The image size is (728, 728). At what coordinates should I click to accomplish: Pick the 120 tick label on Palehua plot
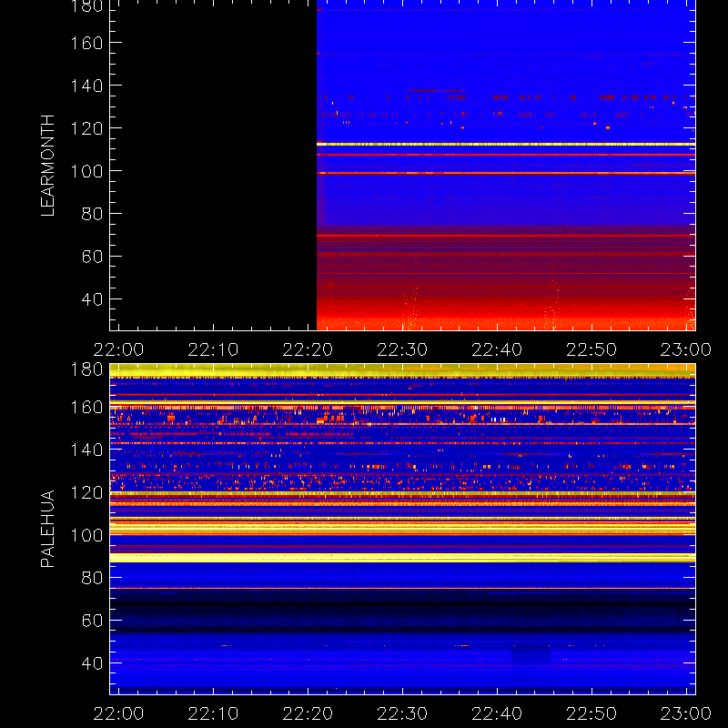tap(86, 492)
